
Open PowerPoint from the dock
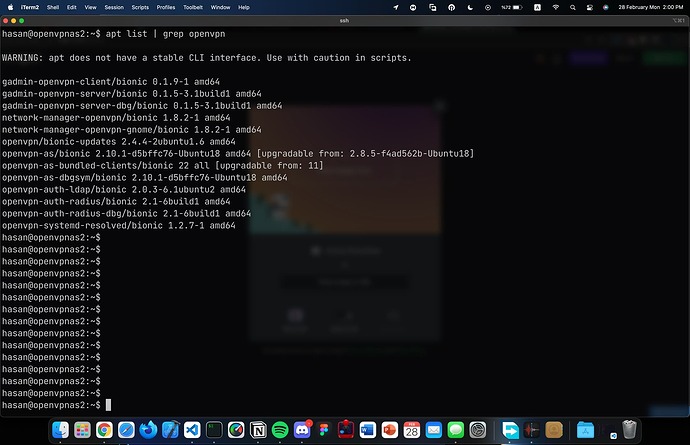pyautogui.click(x=389, y=430)
